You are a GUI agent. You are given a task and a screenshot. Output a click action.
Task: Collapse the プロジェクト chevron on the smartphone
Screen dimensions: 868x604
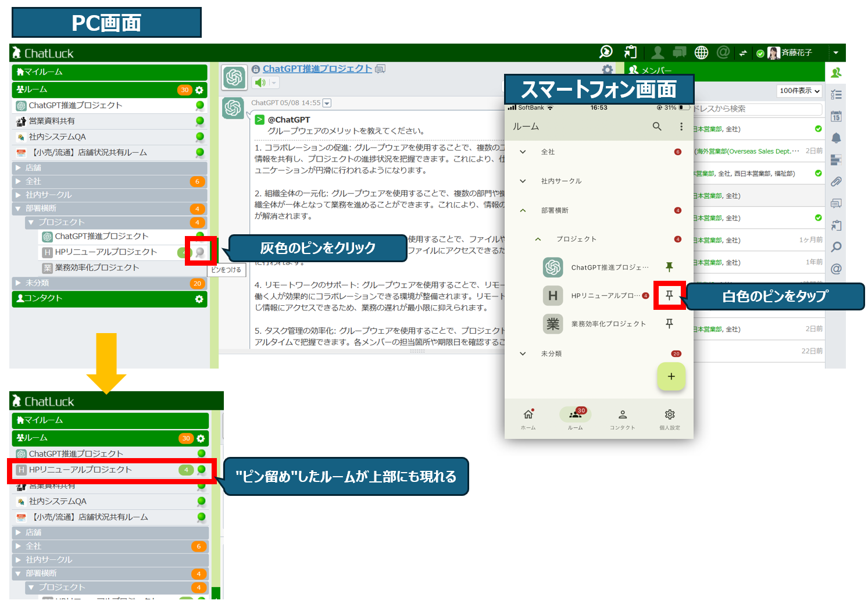click(538, 239)
